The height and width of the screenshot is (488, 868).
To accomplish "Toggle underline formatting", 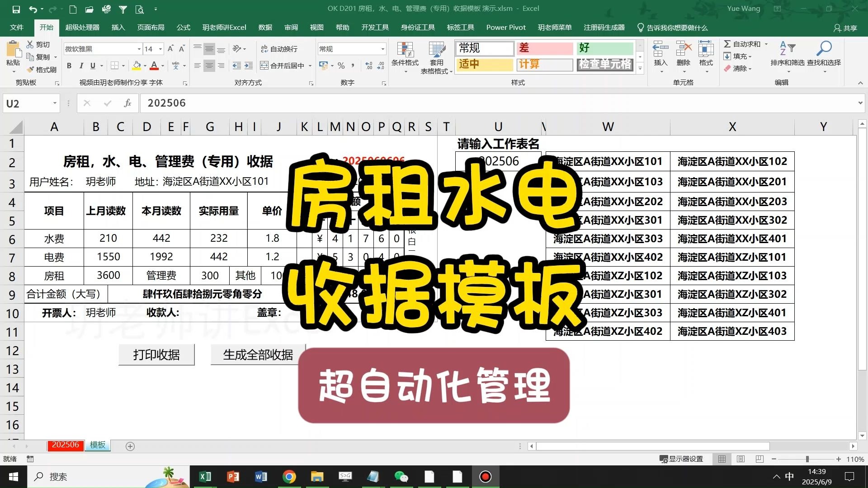I will tap(93, 66).
